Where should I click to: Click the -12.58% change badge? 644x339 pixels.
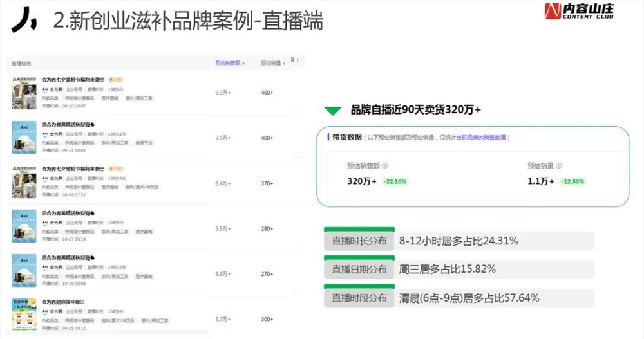point(573,181)
